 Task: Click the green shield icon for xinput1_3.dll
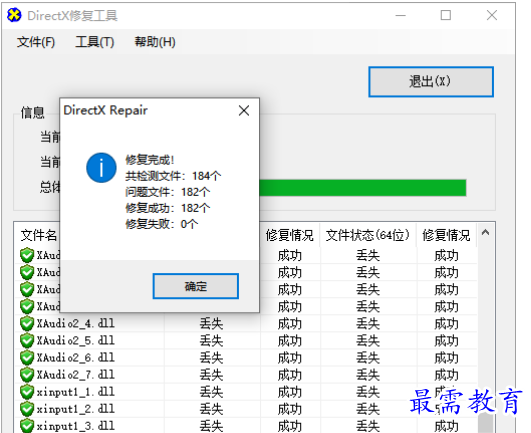(x=27, y=426)
